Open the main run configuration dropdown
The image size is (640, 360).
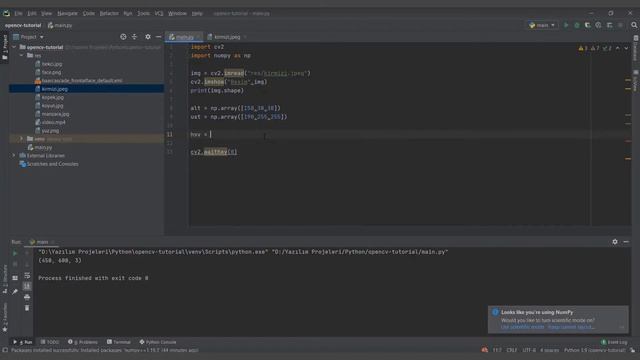coord(542,25)
